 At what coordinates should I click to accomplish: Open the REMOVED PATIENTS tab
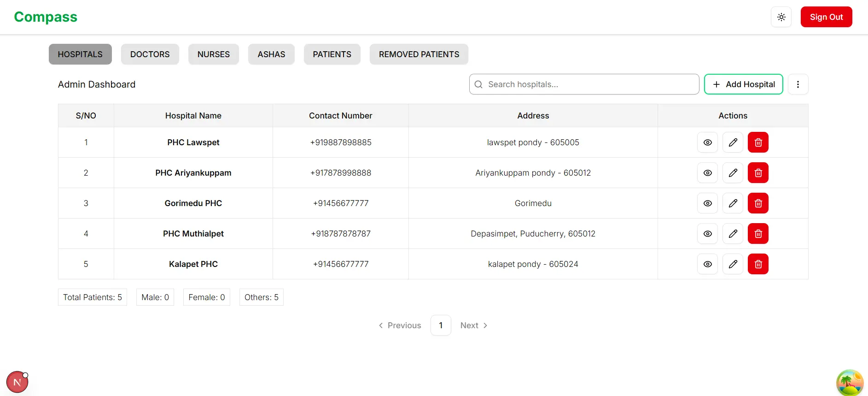pyautogui.click(x=419, y=54)
